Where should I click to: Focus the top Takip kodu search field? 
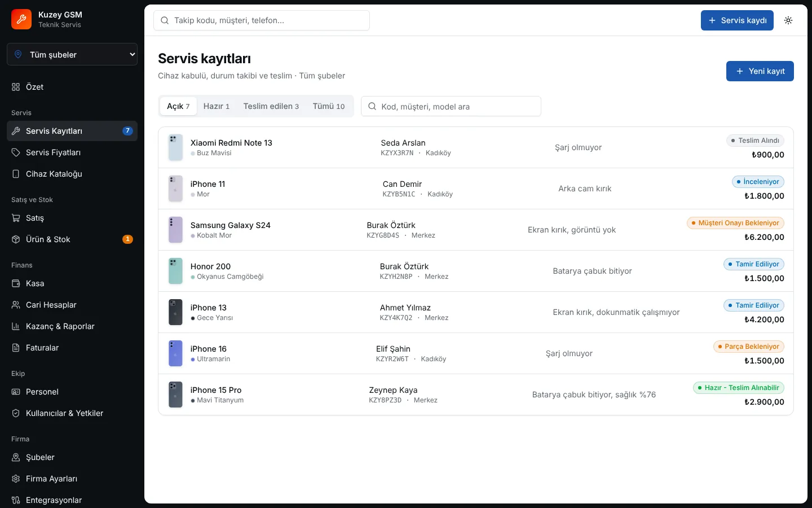coord(262,20)
